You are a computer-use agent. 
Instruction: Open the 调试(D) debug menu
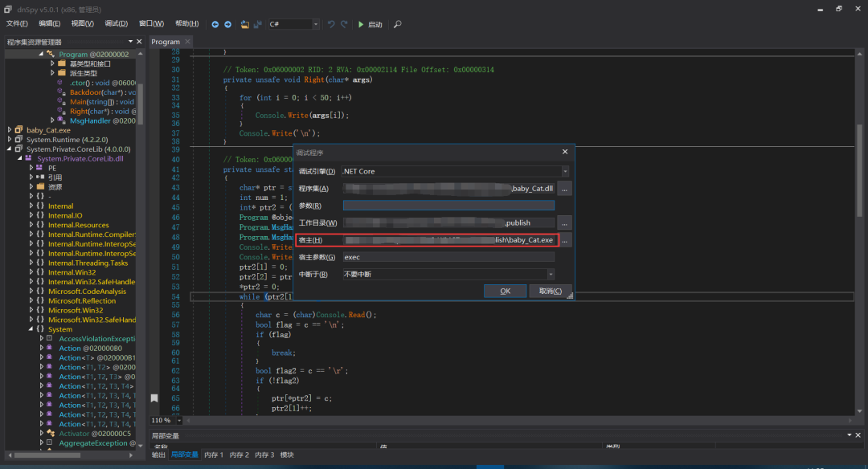116,24
